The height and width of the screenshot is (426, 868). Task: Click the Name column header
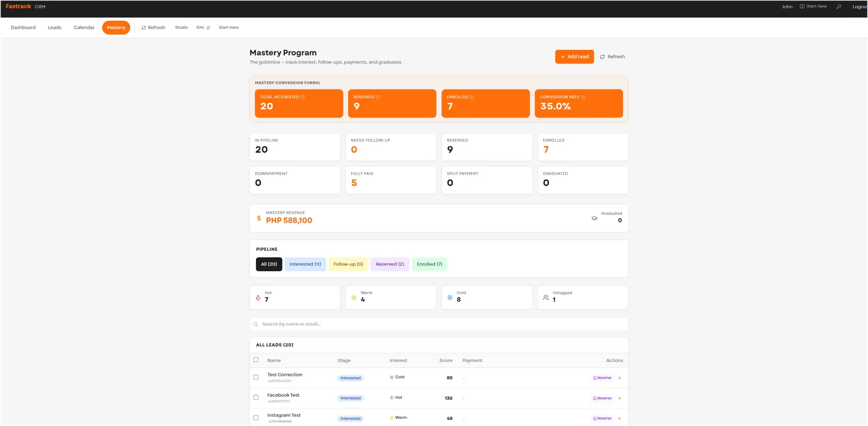[274, 360]
